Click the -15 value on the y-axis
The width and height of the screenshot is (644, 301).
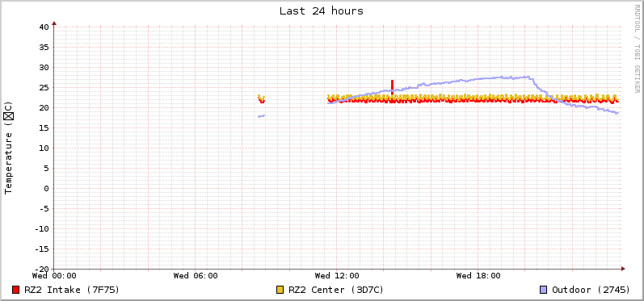point(42,249)
